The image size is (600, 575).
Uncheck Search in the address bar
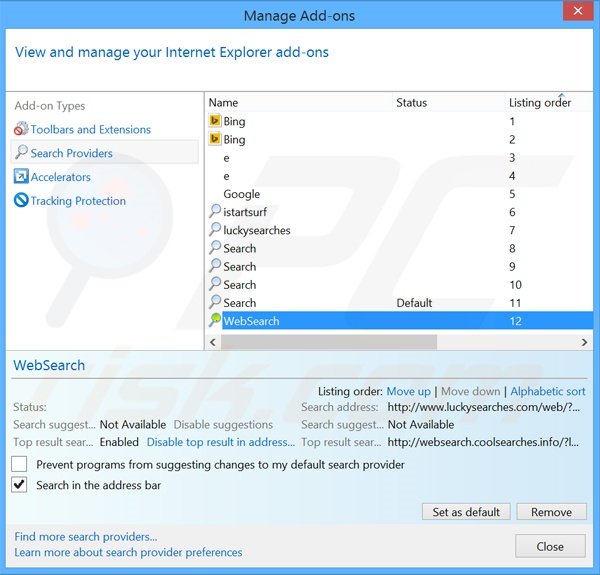click(x=19, y=485)
